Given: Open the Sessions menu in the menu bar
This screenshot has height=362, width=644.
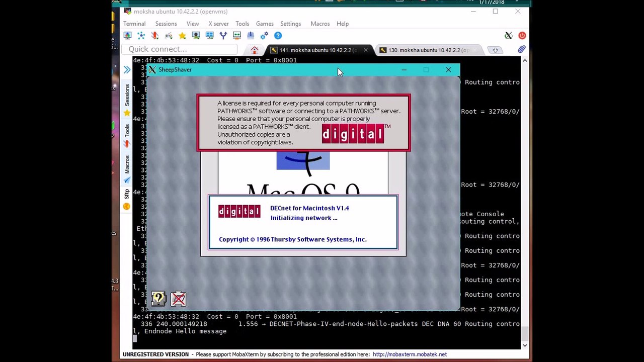Looking at the screenshot, I should [x=166, y=24].
